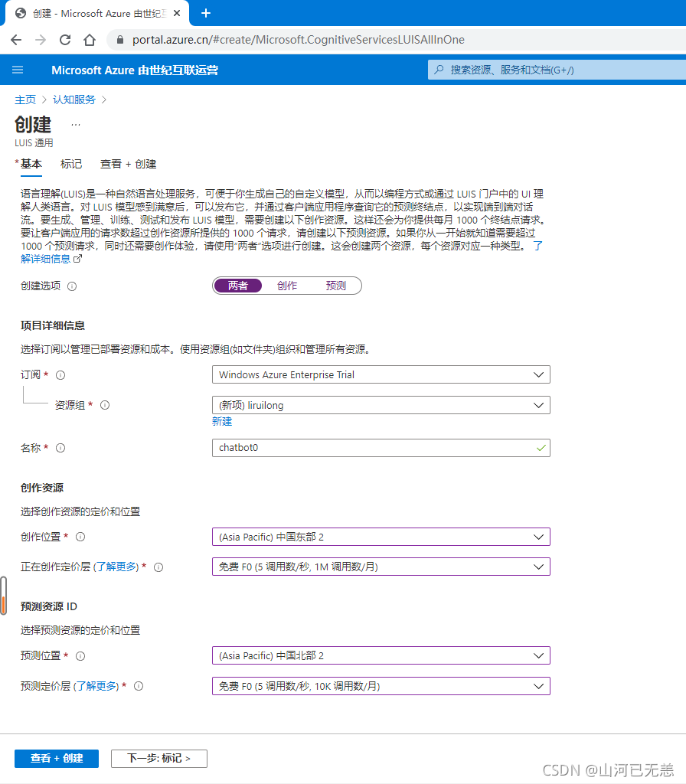Open the Azure portal hamburger menu
The width and height of the screenshot is (686, 784).
pos(18,70)
